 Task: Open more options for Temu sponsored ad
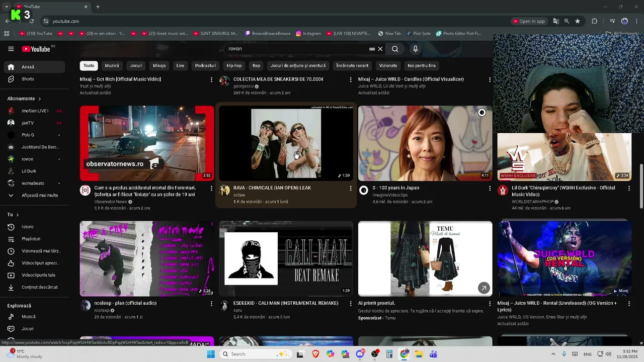click(490, 304)
